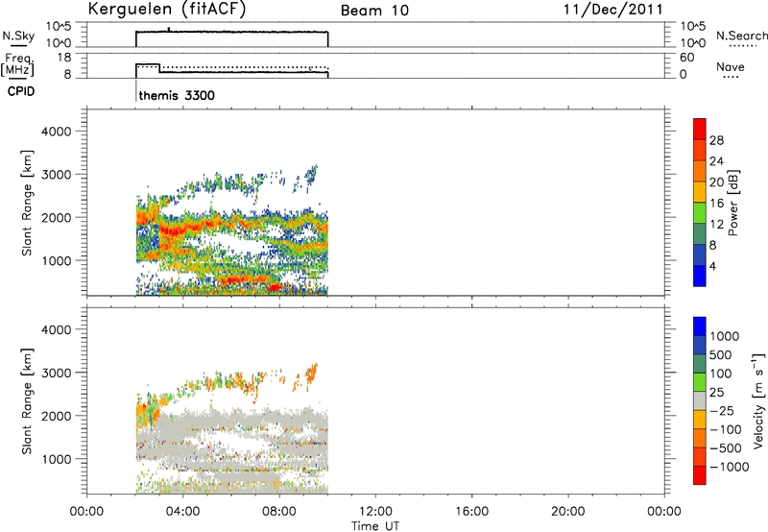The width and height of the screenshot is (768, 532).
Task: Click the 'Time UT' axis title
Action: coord(375,526)
